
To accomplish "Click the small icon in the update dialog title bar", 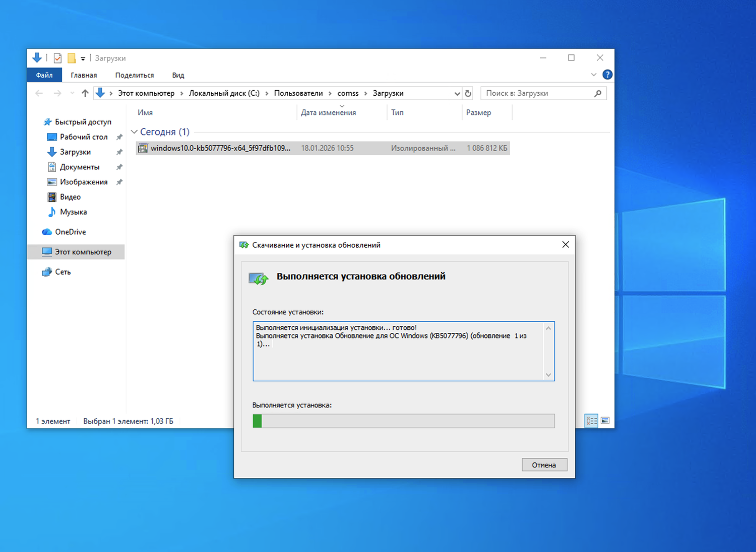I will click(244, 245).
